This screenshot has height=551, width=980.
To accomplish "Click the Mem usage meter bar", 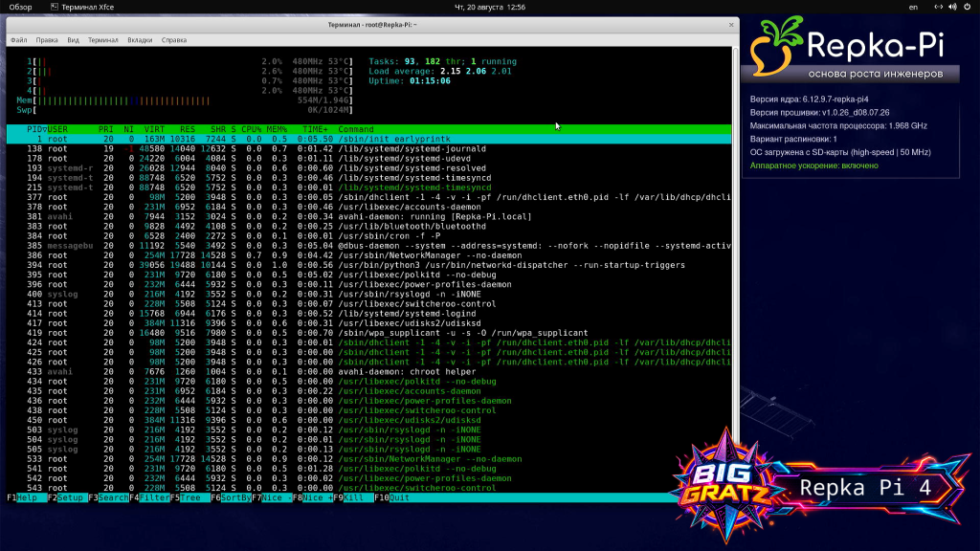I will (185, 100).
